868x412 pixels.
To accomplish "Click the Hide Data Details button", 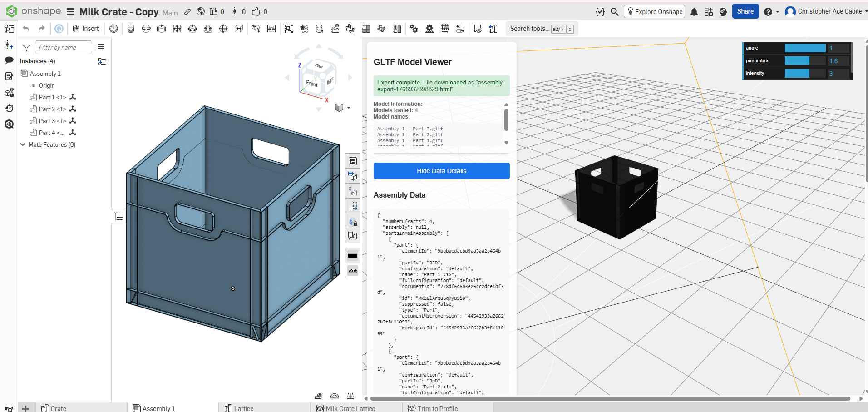I will [441, 171].
